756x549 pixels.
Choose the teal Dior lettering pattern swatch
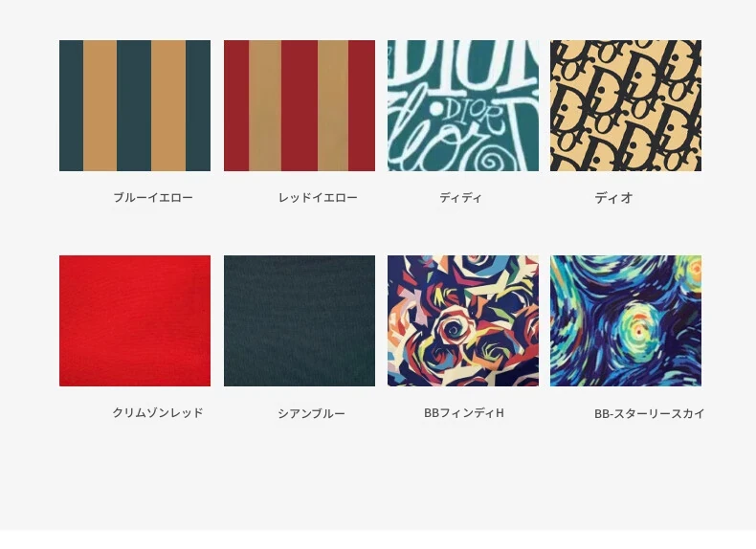pos(463,105)
